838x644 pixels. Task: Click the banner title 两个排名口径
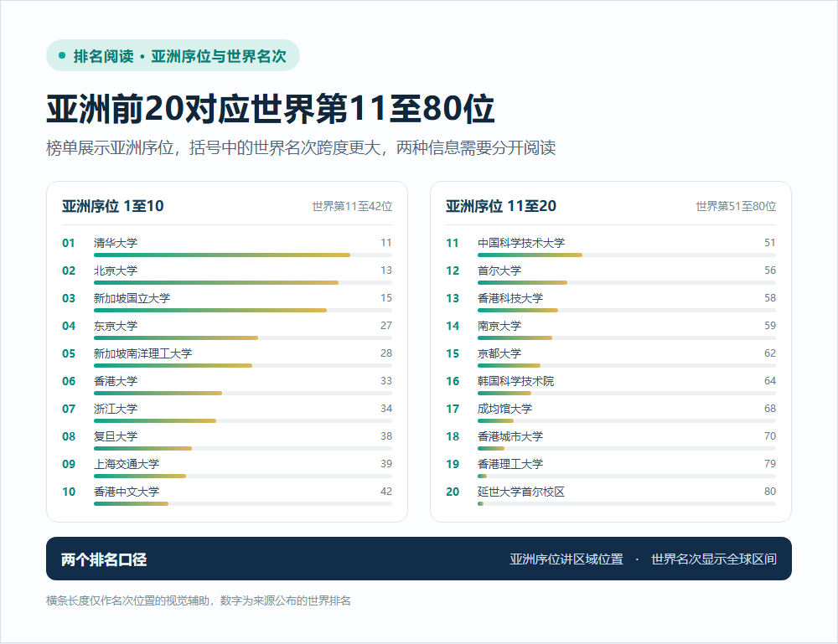[x=104, y=559]
